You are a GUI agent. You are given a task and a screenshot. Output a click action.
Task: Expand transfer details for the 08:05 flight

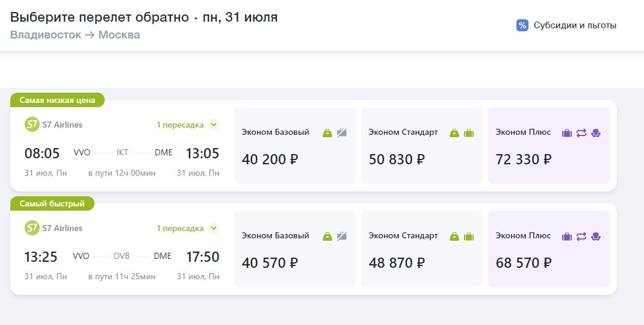click(213, 125)
